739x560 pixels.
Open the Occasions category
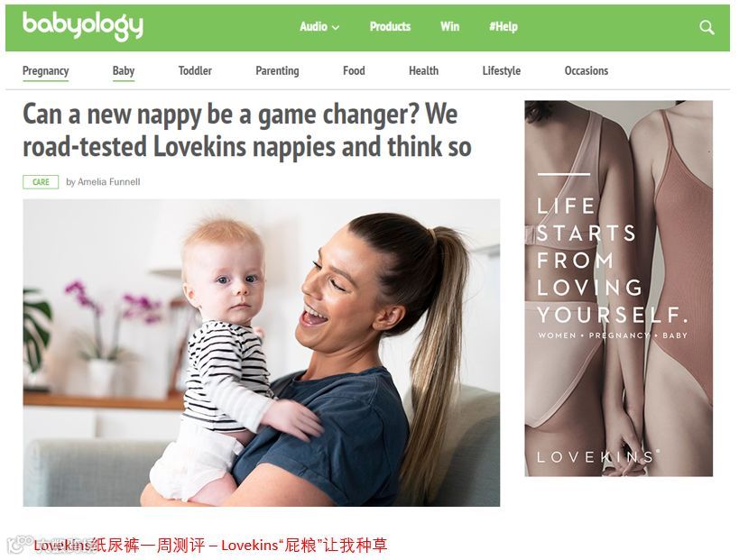coord(587,70)
